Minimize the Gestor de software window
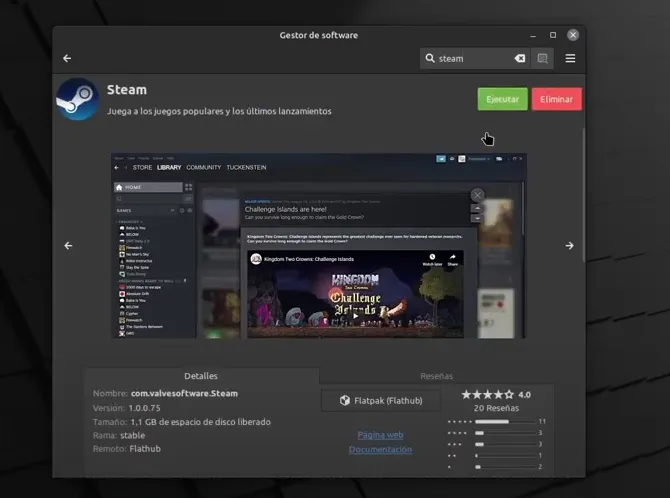This screenshot has width=670, height=498. pyautogui.click(x=533, y=35)
